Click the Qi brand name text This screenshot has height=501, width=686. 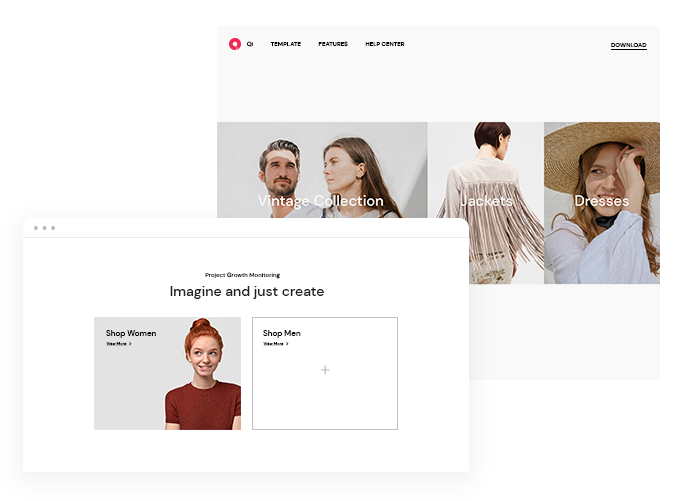click(250, 45)
